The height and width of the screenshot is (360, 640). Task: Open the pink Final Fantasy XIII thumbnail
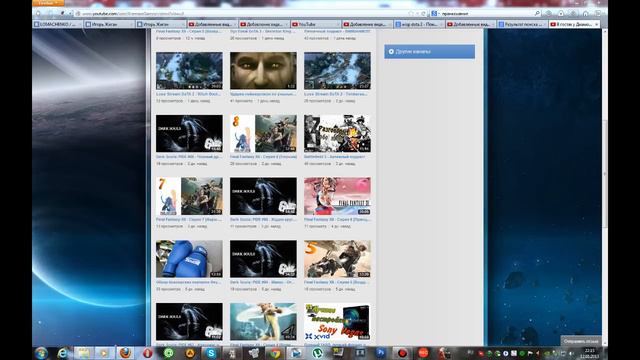tap(337, 196)
